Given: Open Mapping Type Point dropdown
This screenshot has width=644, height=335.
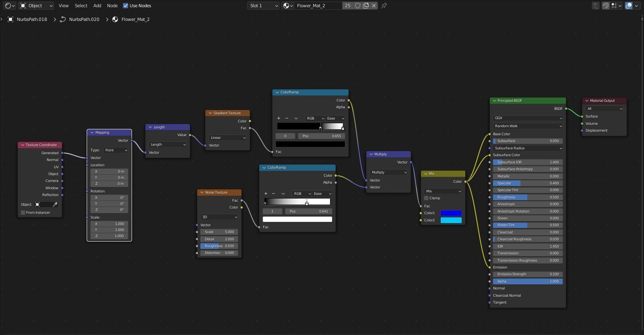Looking at the screenshot, I should point(116,150).
